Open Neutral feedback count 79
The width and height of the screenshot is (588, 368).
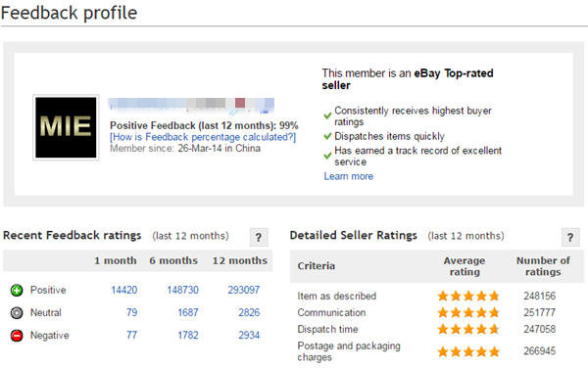coord(131,312)
